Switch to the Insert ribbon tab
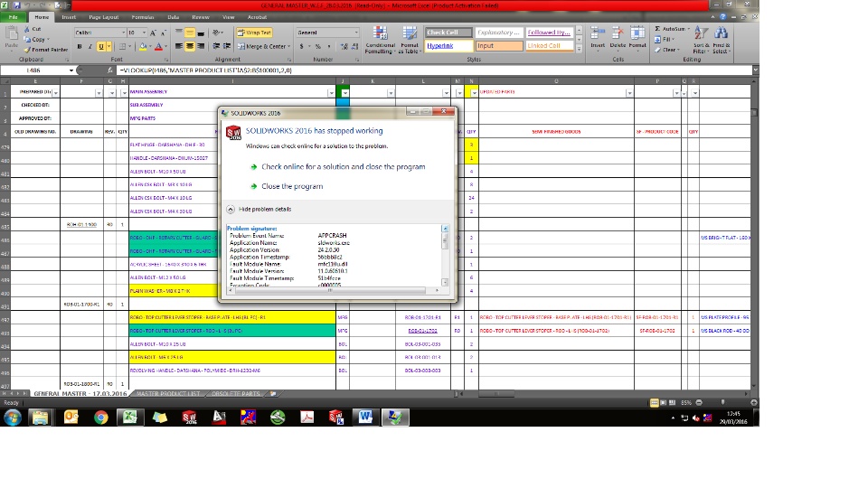 click(x=69, y=17)
